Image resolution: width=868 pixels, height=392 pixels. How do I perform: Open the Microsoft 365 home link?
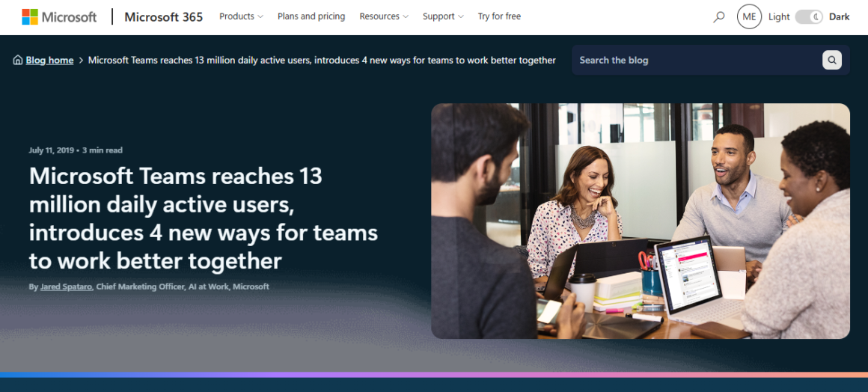point(163,16)
